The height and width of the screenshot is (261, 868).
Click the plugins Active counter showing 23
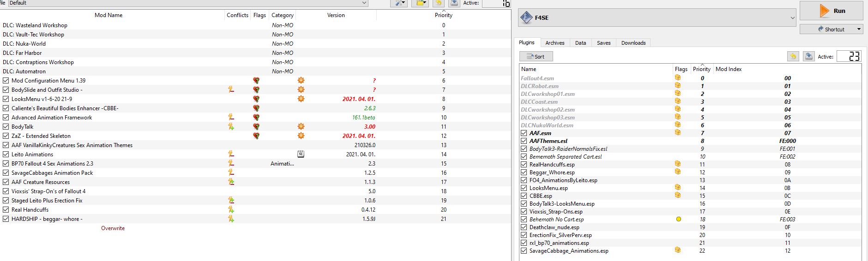click(849, 56)
